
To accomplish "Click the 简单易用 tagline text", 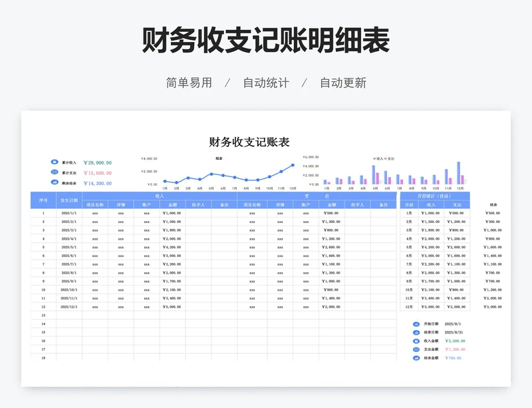I will 189,83.
